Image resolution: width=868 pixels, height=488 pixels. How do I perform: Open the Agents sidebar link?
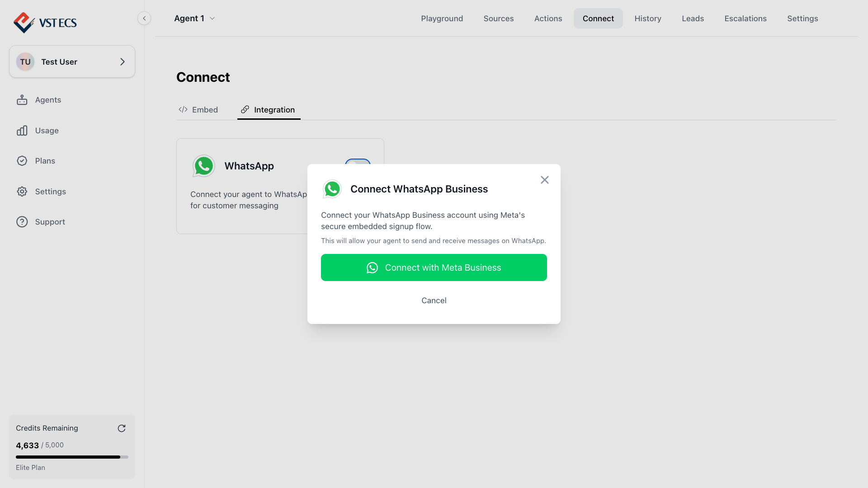click(x=48, y=100)
